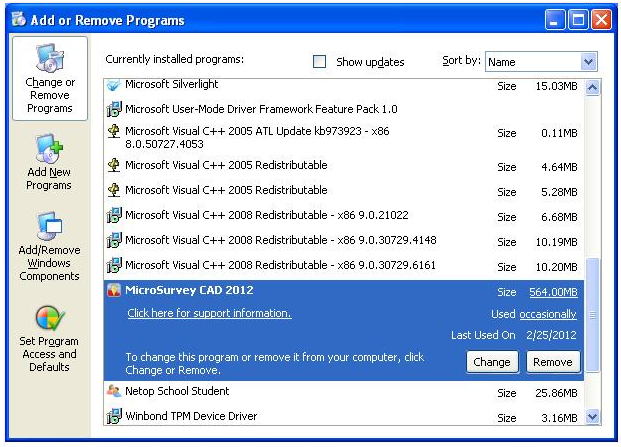The height and width of the screenshot is (447, 621).
Task: Select Microsoft Visual C++ 2008 Redistributable x86 9.0.21022
Action: (x=266, y=215)
